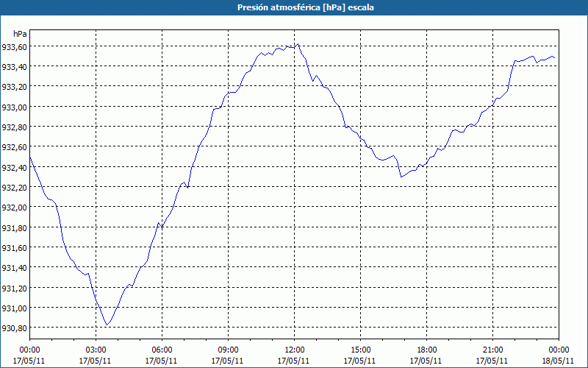The height and width of the screenshot is (368, 588).
Task: Click the 932,00 pressure axis label
Action: [14, 208]
